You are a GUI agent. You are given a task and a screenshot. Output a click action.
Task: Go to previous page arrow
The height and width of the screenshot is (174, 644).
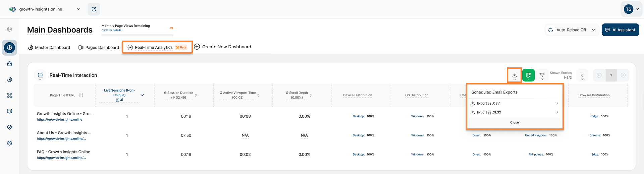[x=599, y=75]
